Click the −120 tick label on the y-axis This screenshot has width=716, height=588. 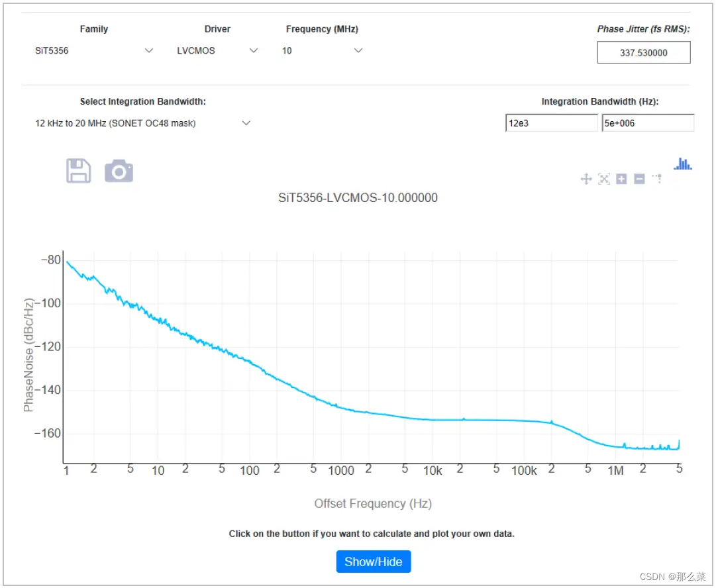48,346
